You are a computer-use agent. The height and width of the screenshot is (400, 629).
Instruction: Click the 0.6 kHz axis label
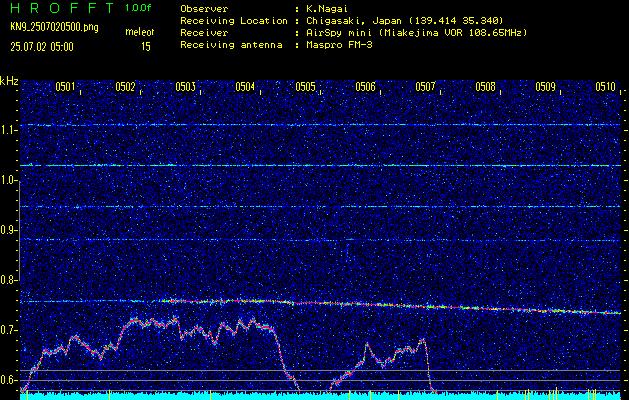coord(8,380)
